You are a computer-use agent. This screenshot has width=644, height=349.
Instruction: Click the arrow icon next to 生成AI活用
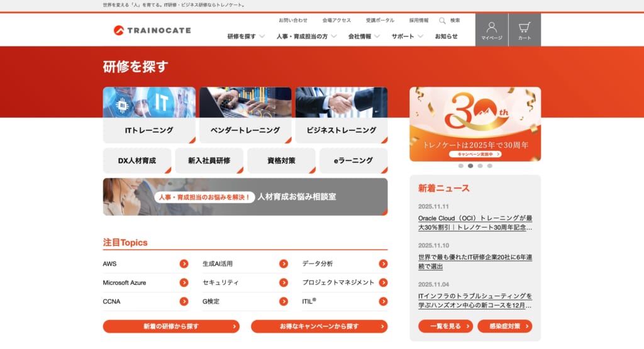click(x=284, y=263)
